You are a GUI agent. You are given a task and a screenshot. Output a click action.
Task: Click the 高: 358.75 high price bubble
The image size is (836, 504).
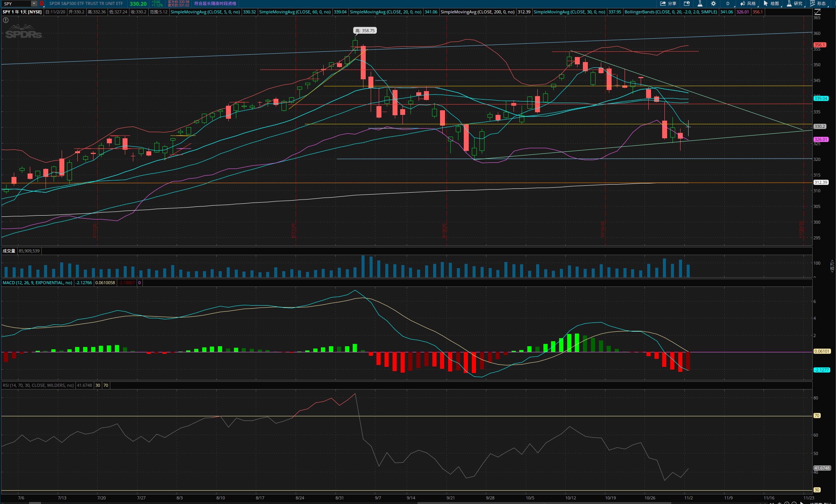[365, 31]
